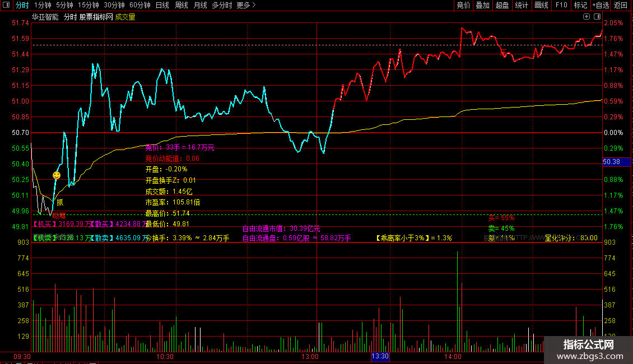The image size is (633, 364).
Task: Switch to the 5分钟 period tab
Action: 64,5
